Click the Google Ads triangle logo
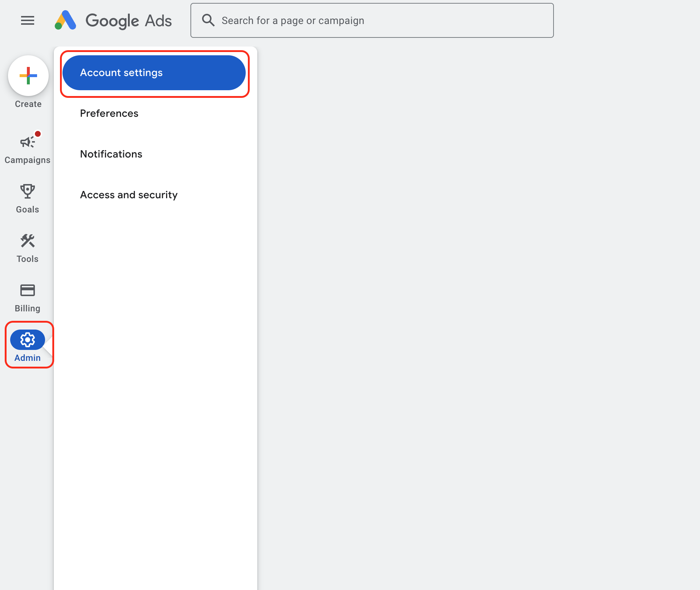The width and height of the screenshot is (700, 590). click(x=65, y=20)
